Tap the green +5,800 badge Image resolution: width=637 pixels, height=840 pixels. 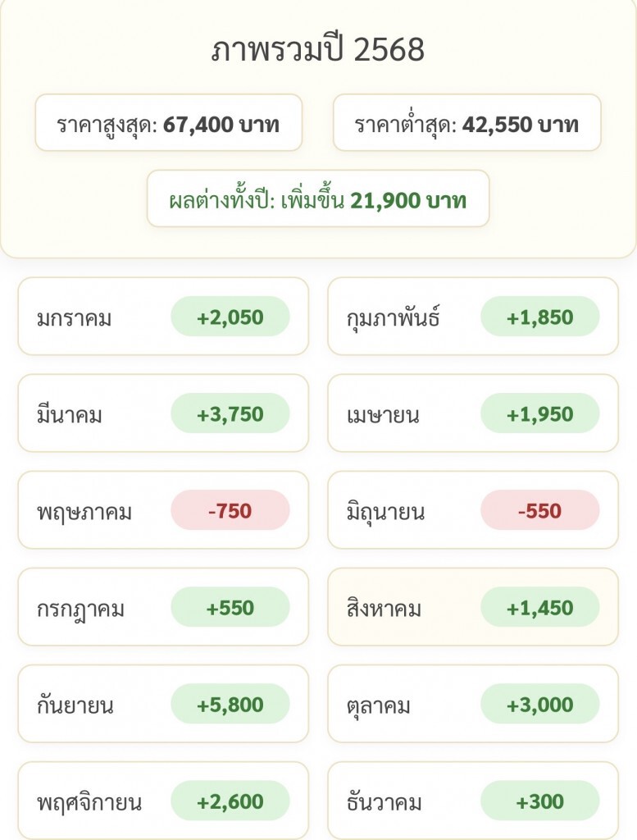point(230,704)
